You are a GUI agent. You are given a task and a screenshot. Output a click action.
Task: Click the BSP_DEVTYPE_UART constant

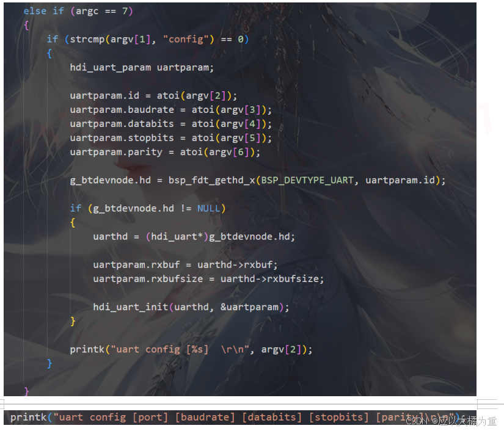pos(307,180)
